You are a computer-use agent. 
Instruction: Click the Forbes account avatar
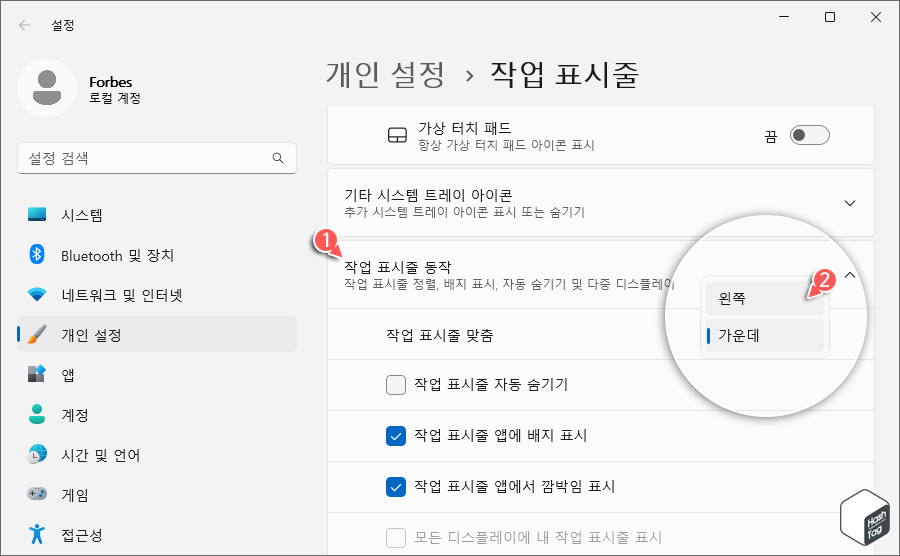(47, 88)
